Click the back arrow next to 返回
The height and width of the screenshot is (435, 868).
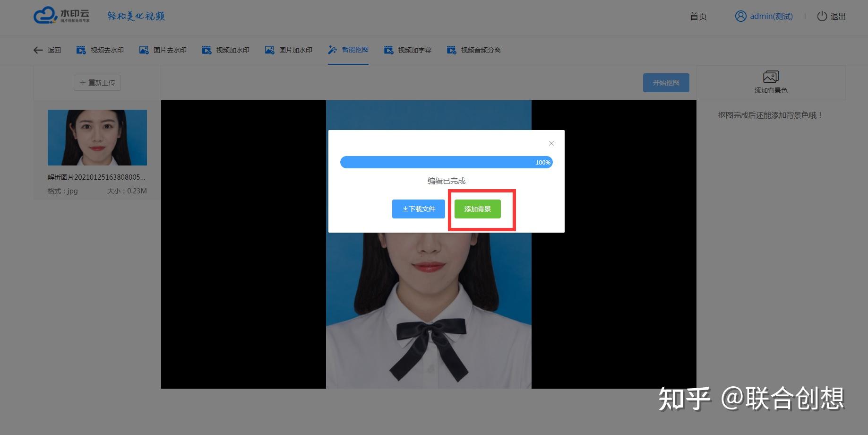pyautogui.click(x=38, y=50)
